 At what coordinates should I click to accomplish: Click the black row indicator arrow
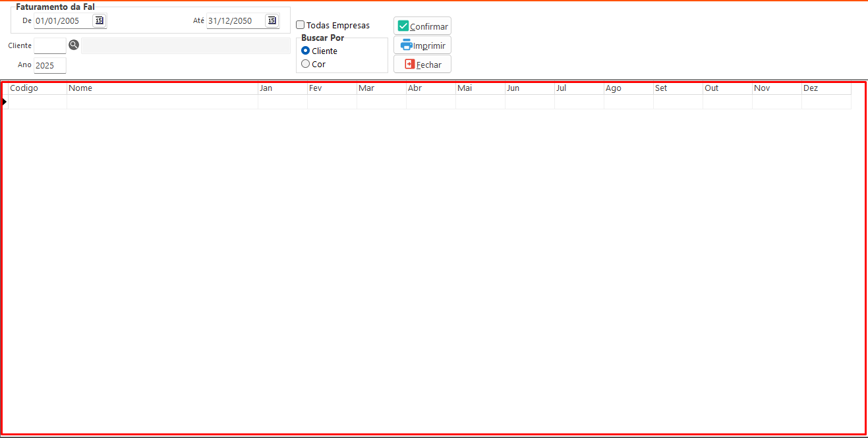pos(5,101)
